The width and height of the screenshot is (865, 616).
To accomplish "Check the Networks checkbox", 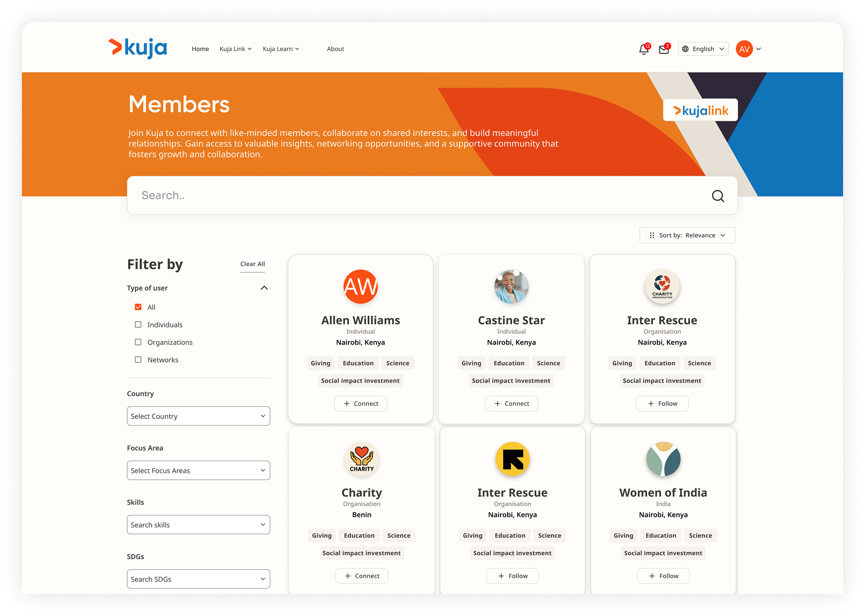I will (138, 360).
